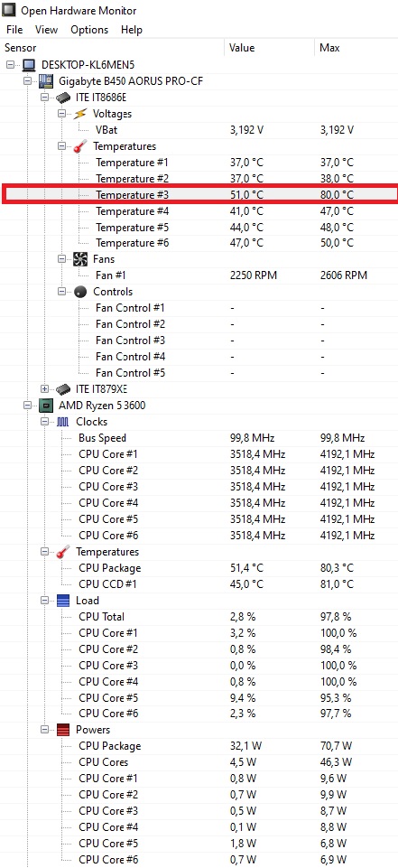398x868 pixels.
Task: Select the highlighted Temperature #3 row
Action: tap(199, 195)
